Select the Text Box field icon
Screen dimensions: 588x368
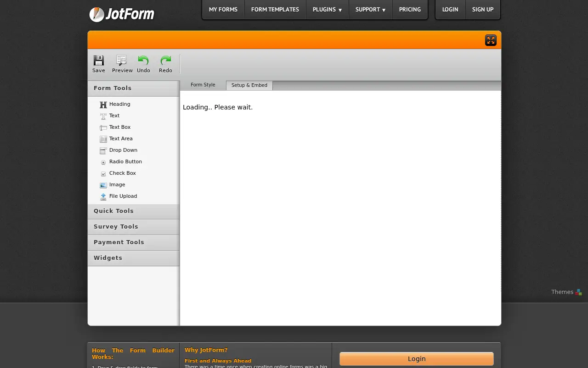pyautogui.click(x=103, y=127)
